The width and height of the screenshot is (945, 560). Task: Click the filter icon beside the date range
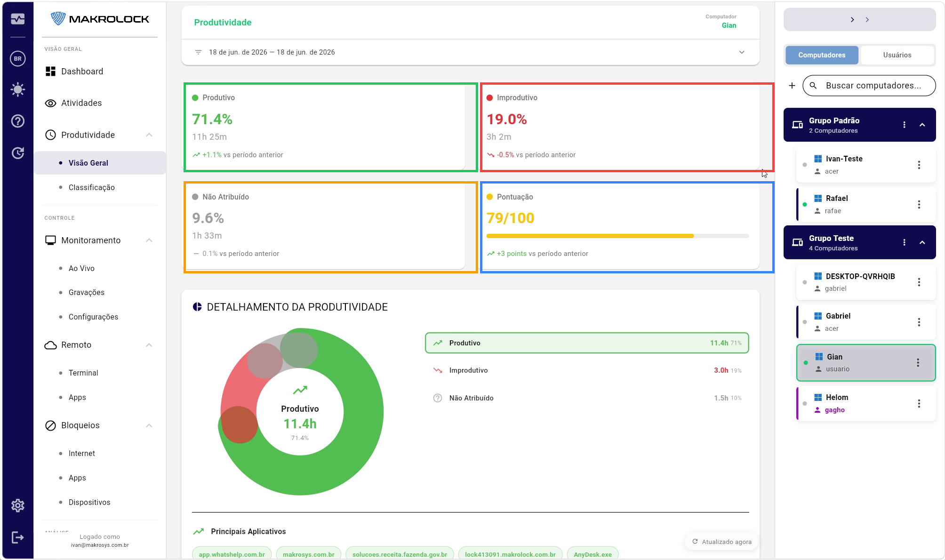198,52
